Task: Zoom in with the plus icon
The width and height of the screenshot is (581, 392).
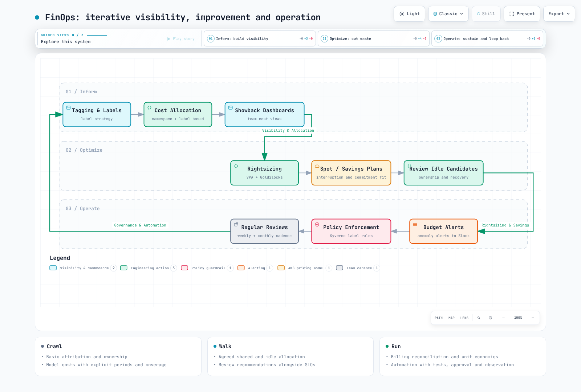Action: point(533,318)
